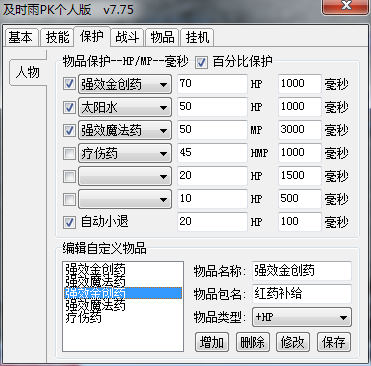Click the 增加 button

(212, 342)
